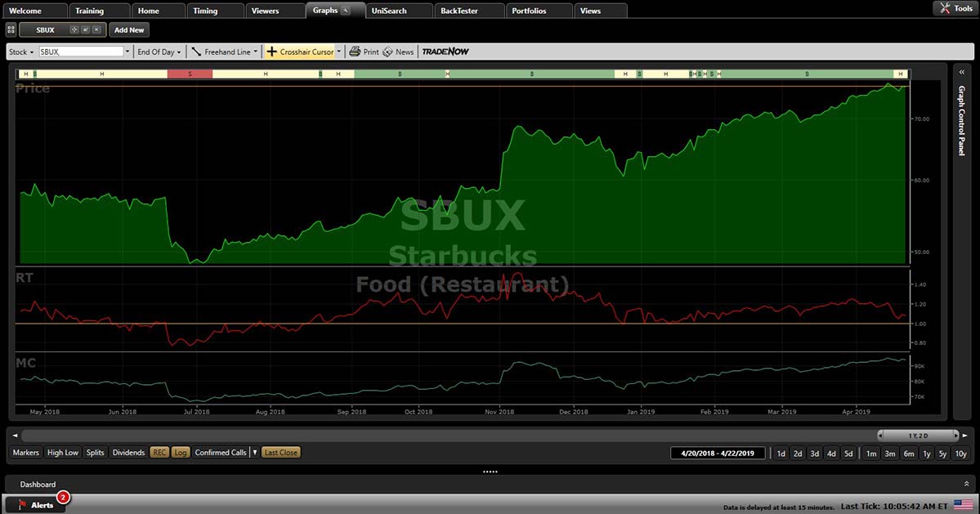
Task: Toggle the REC display option
Action: click(159, 452)
